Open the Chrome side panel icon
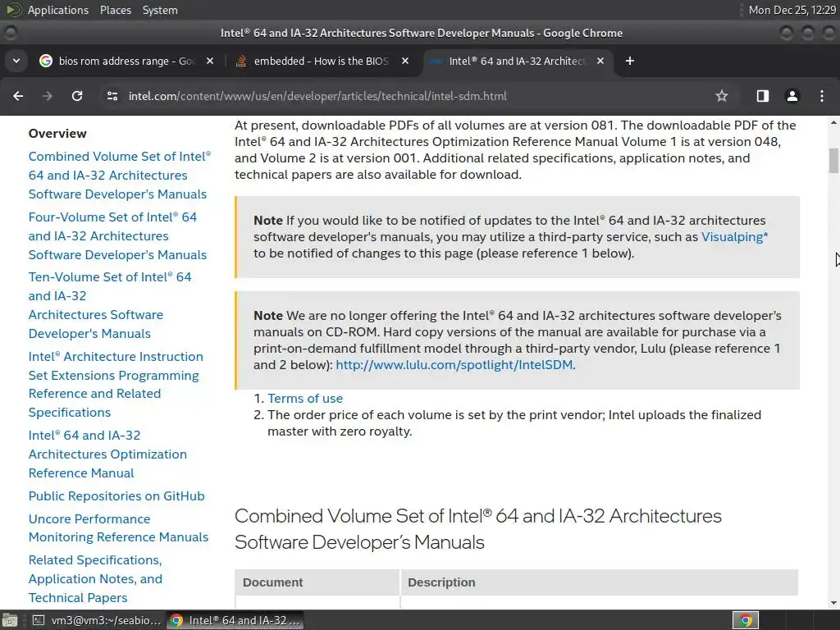Screen dimensions: 840x630 [x=763, y=96]
